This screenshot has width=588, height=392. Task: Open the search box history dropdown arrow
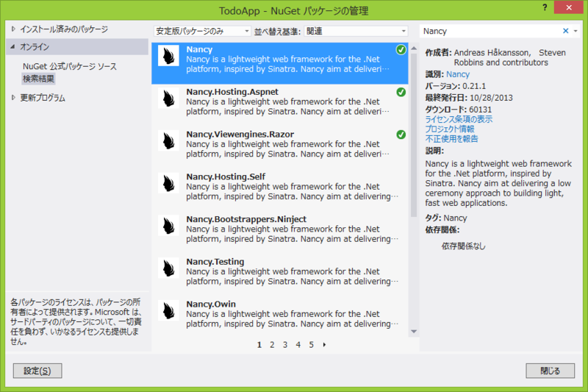(576, 31)
